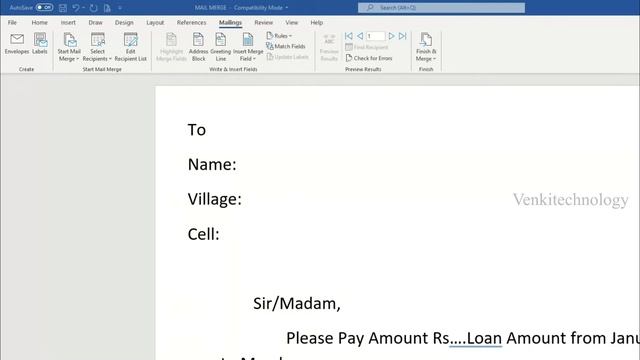This screenshot has height=360, width=640.
Task: Click the Save icon in title bar
Action: click(x=63, y=8)
